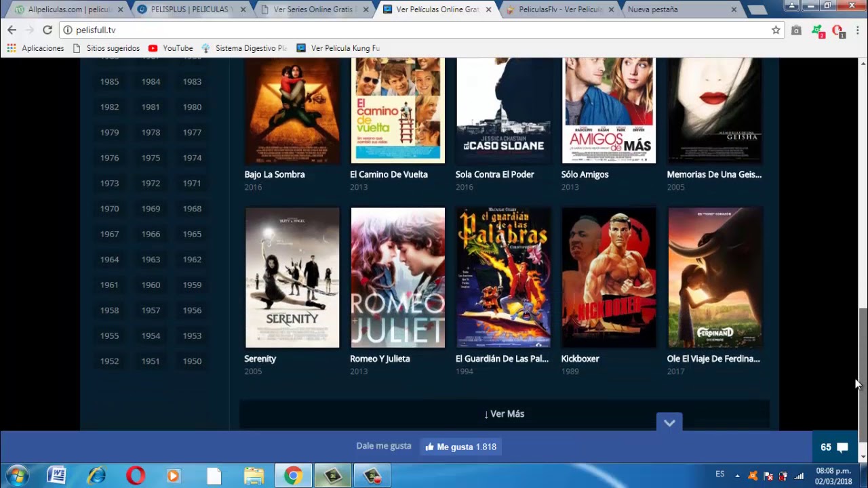
Task: Open the green extension with badge 2
Action: [x=818, y=30]
